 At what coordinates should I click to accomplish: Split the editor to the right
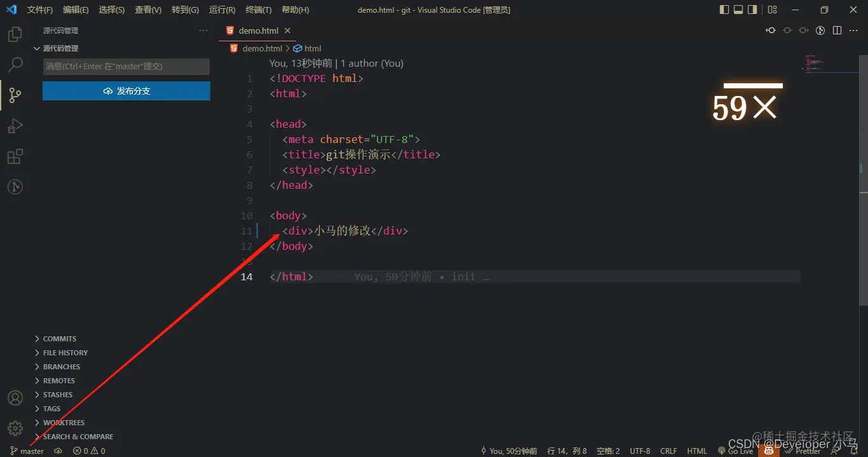[837, 31]
